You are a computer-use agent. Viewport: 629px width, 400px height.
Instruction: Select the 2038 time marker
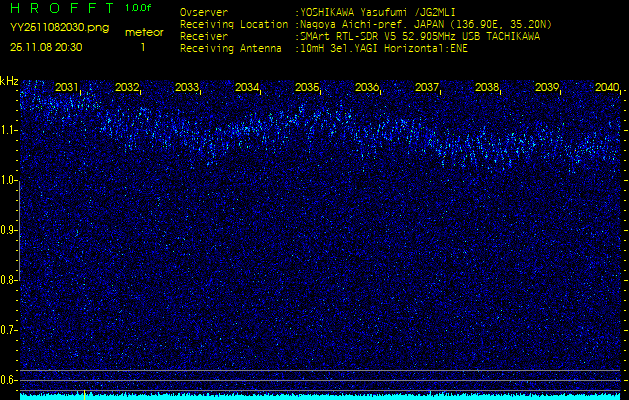pyautogui.click(x=487, y=88)
